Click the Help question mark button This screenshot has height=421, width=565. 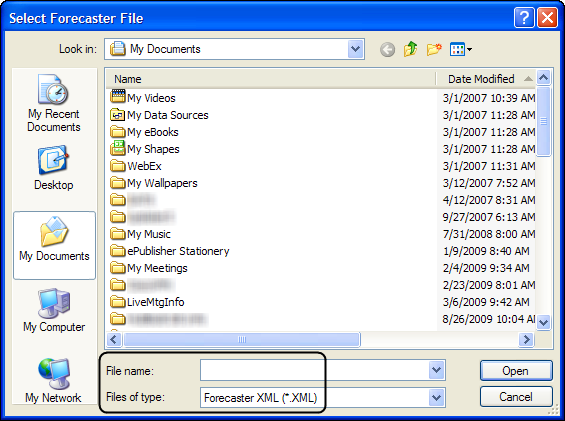click(524, 18)
